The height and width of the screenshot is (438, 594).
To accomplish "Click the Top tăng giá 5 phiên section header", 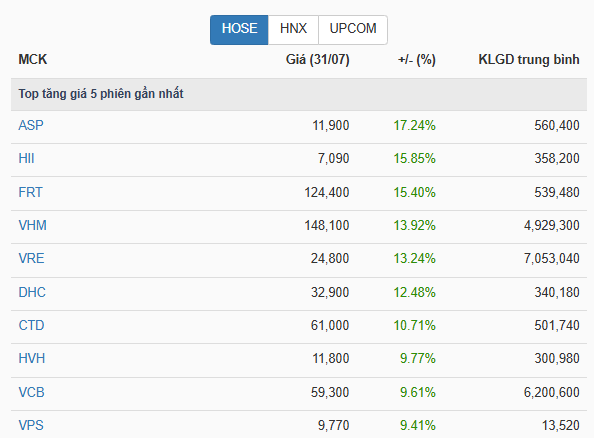I will tap(101, 94).
